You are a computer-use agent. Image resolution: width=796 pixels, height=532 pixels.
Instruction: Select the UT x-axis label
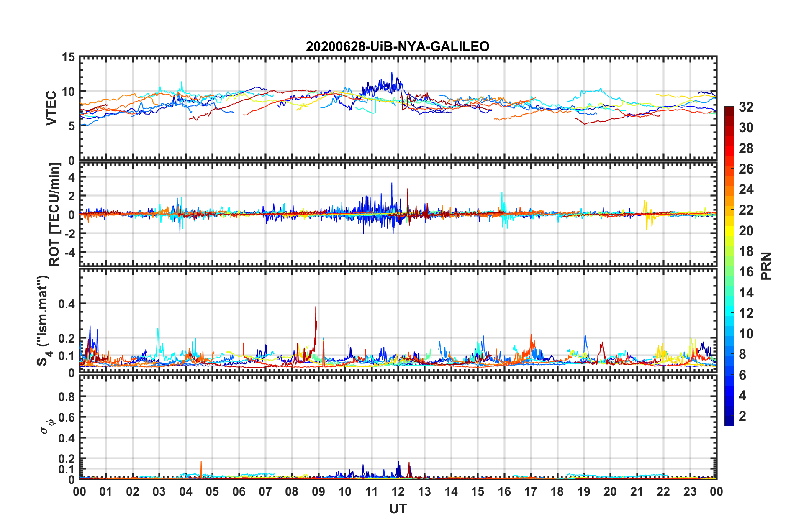point(398,509)
